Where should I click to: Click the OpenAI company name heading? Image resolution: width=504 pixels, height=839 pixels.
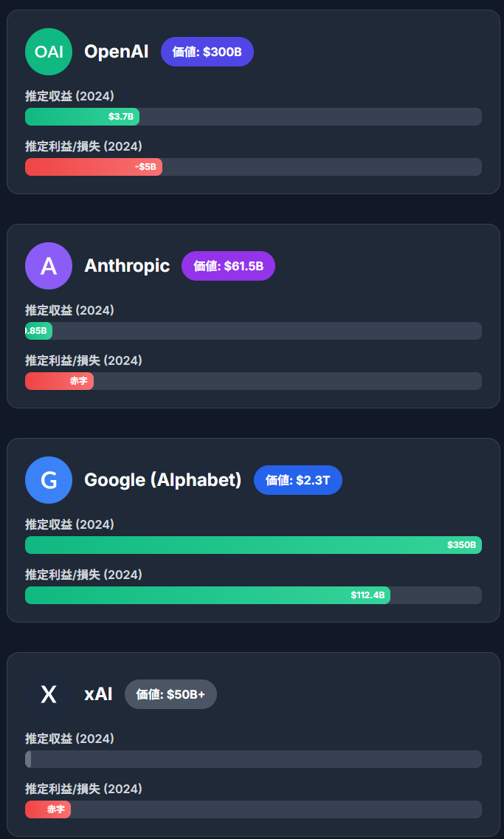pyautogui.click(x=116, y=52)
